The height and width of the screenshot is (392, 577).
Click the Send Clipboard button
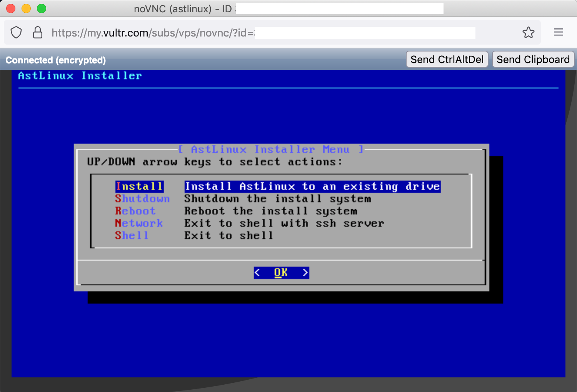533,60
